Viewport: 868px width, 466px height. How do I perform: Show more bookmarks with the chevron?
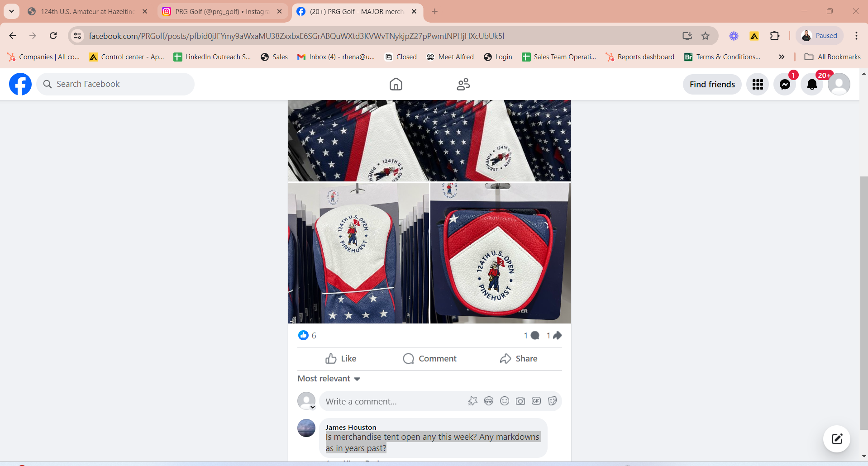click(782, 57)
